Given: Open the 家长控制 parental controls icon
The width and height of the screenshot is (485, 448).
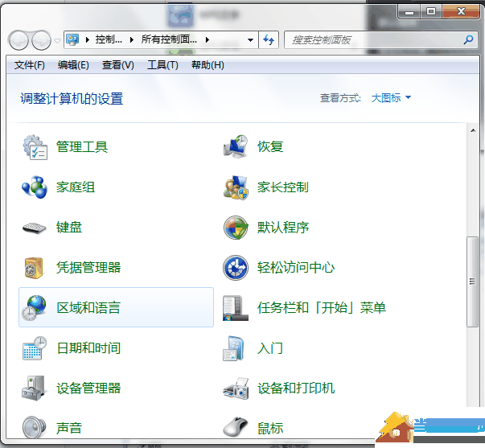Looking at the screenshot, I should click(x=236, y=187).
